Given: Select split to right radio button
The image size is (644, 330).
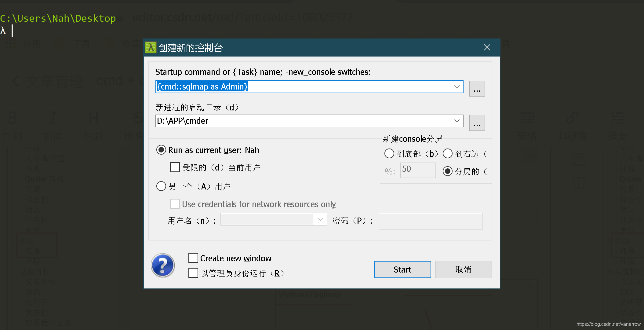Looking at the screenshot, I should pos(448,153).
